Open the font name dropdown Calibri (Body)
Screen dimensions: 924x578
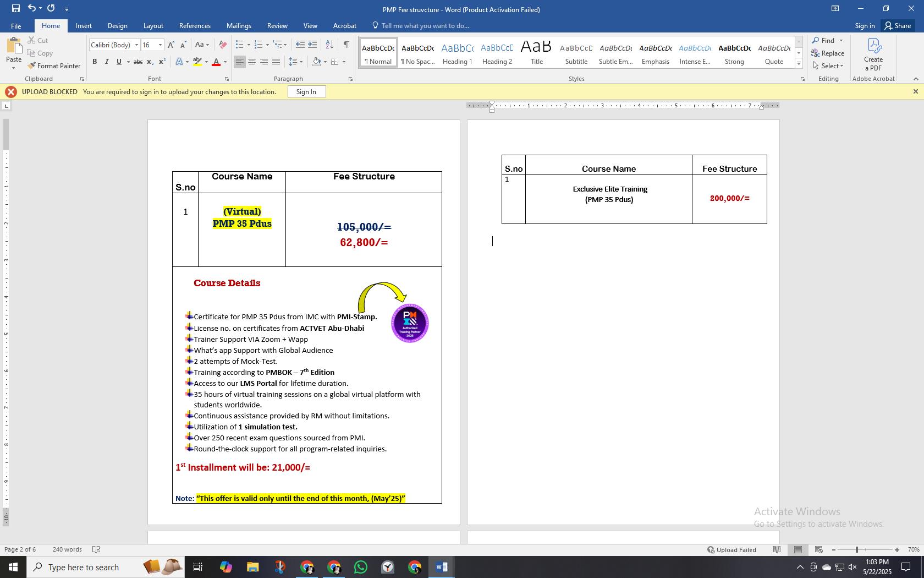(136, 45)
